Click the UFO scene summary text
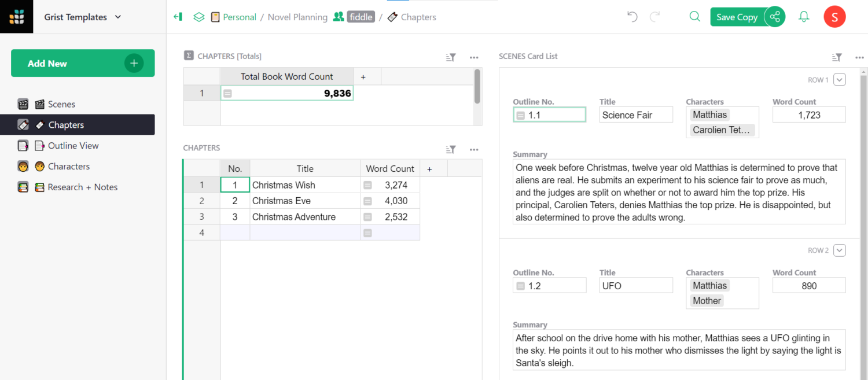This screenshot has height=380, width=868. point(679,350)
